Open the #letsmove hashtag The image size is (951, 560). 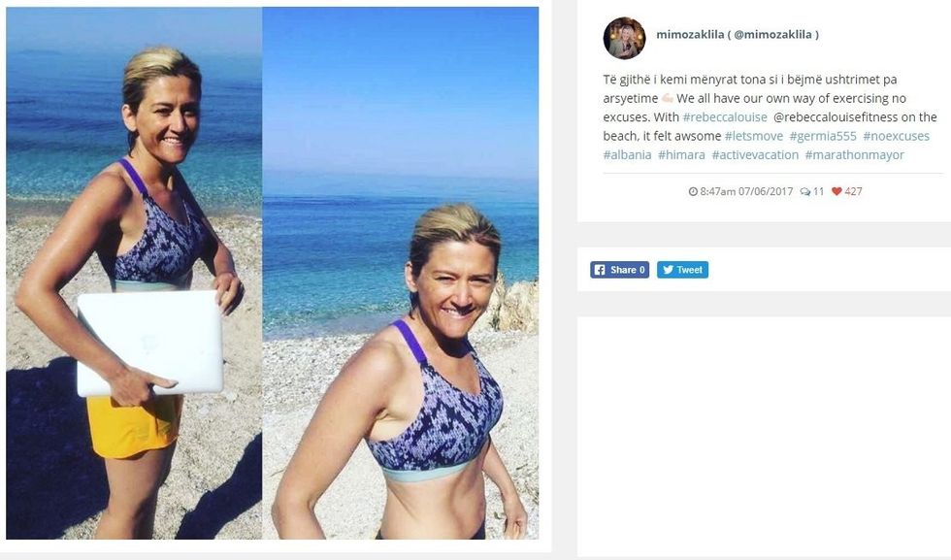point(754,136)
